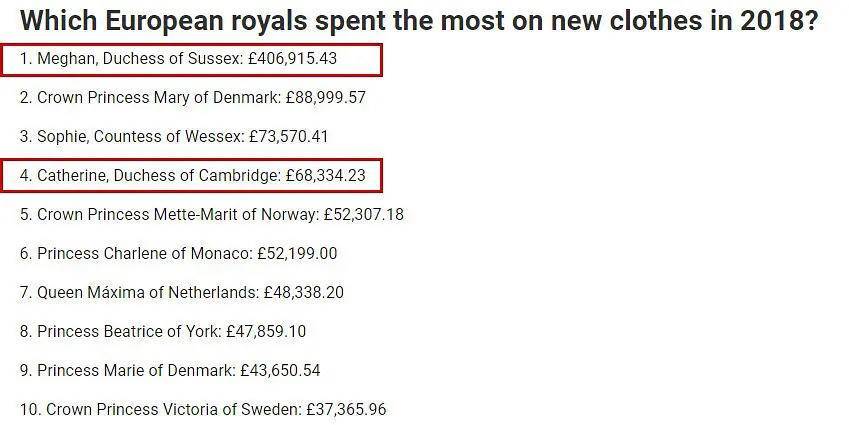Click the amount £48,338.20
Viewport: 849px width, 425px height.
pyautogui.click(x=304, y=293)
